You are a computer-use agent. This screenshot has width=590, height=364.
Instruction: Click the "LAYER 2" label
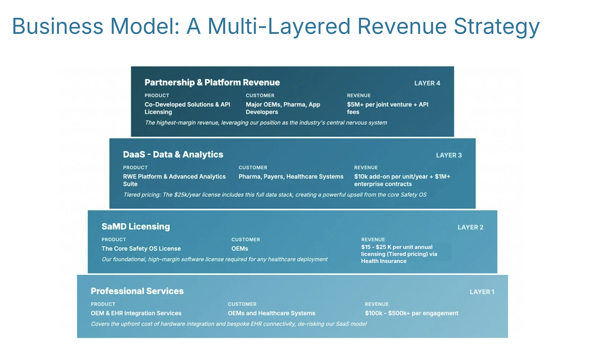tap(471, 227)
